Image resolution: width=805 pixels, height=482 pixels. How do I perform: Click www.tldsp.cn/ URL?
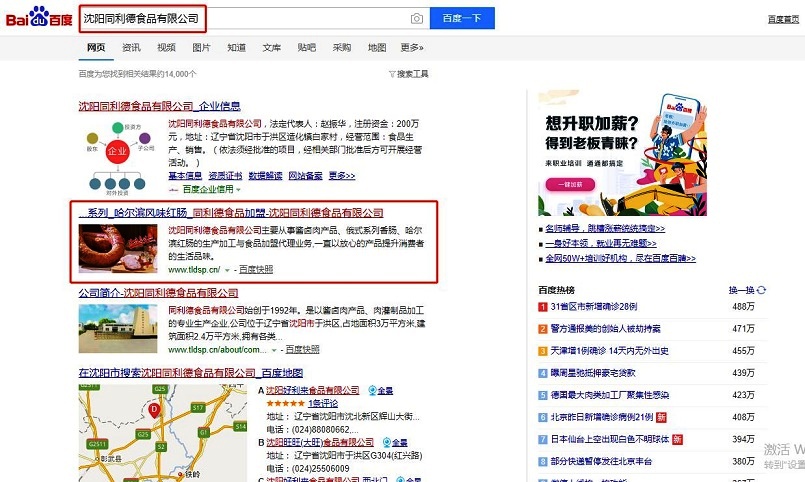click(x=194, y=269)
